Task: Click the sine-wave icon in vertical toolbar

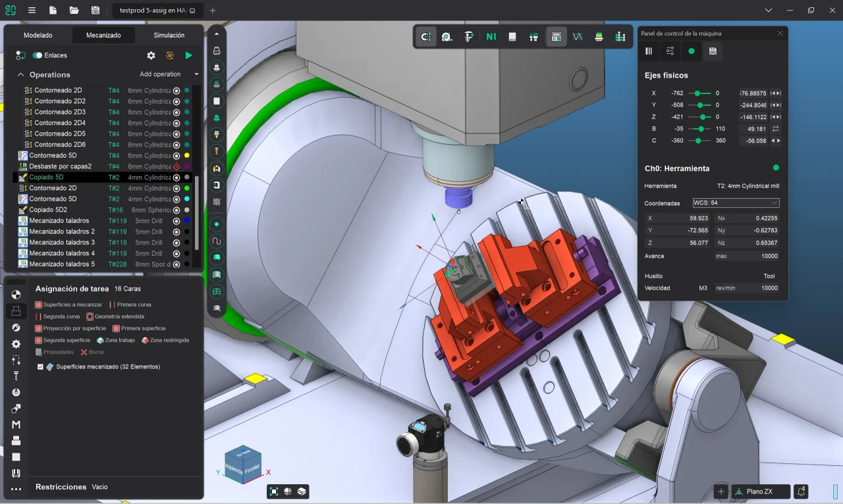Action: [217, 241]
